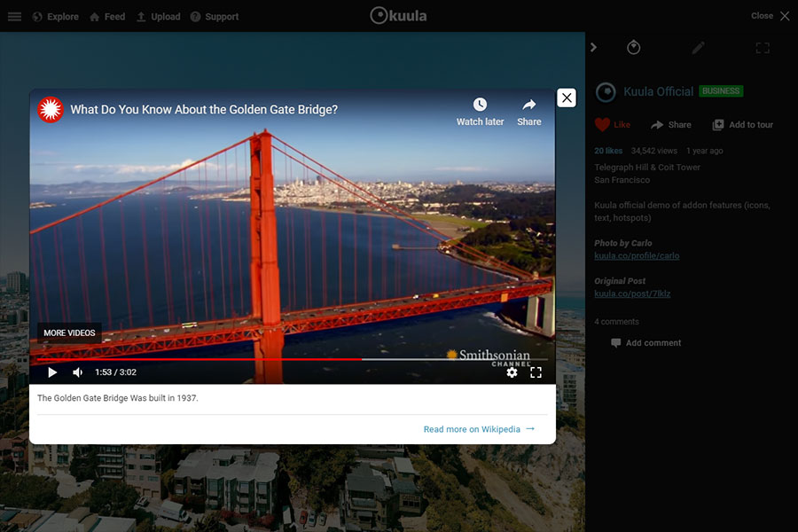The height and width of the screenshot is (532, 798).
Task: Show MORE VIDEOS panel
Action: (x=69, y=333)
